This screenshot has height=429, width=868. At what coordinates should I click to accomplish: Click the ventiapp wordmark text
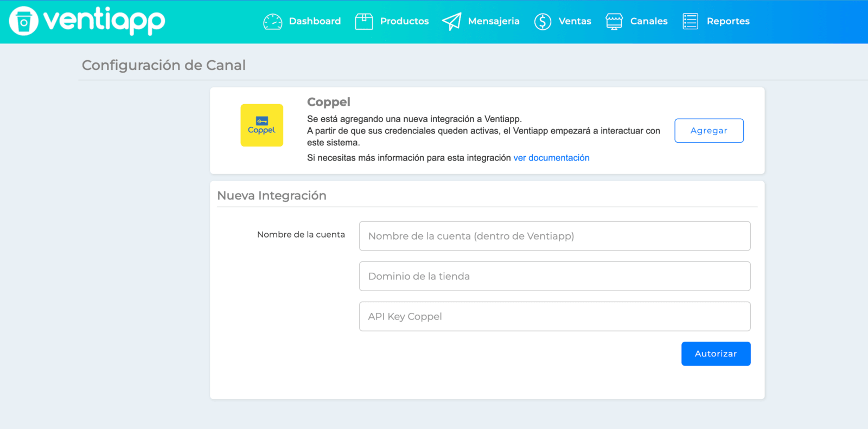pos(104,21)
